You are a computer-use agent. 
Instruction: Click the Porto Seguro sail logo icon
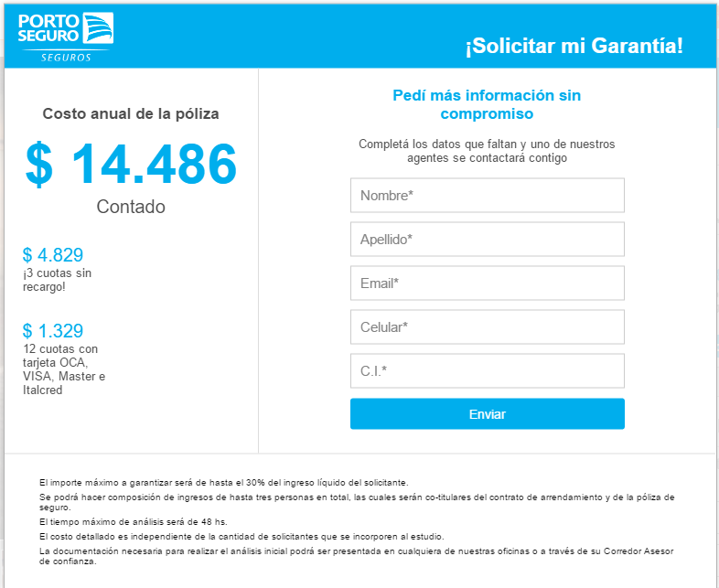[98, 28]
